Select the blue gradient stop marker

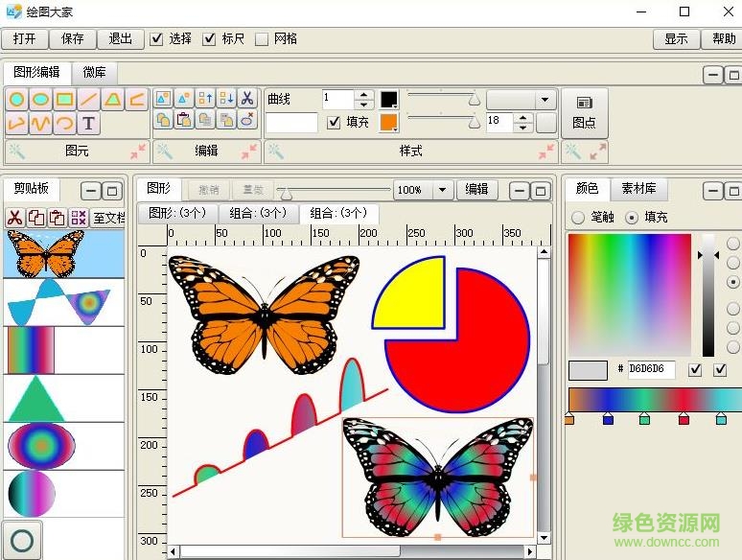tap(608, 419)
